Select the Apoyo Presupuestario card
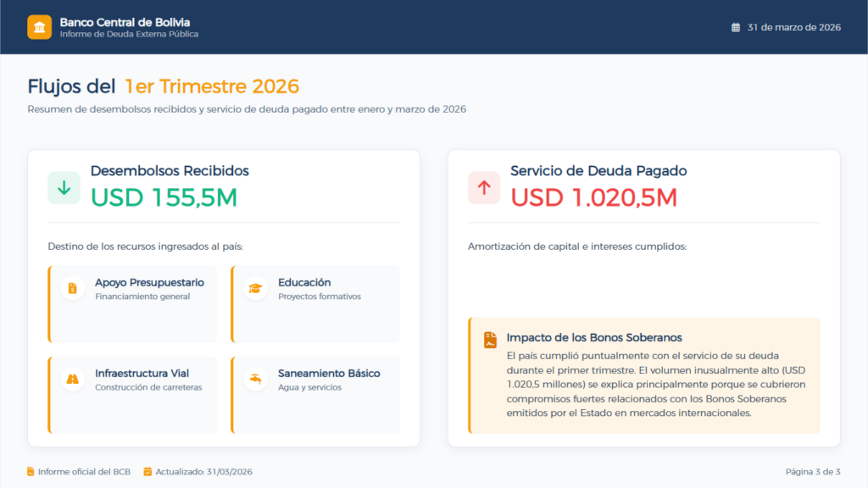The height and width of the screenshot is (488, 868). [x=133, y=304]
